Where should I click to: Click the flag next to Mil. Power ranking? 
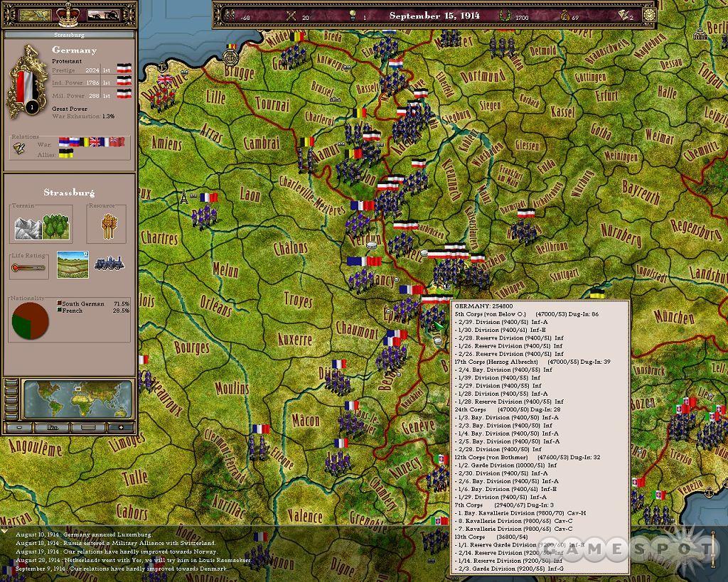pyautogui.click(x=124, y=94)
